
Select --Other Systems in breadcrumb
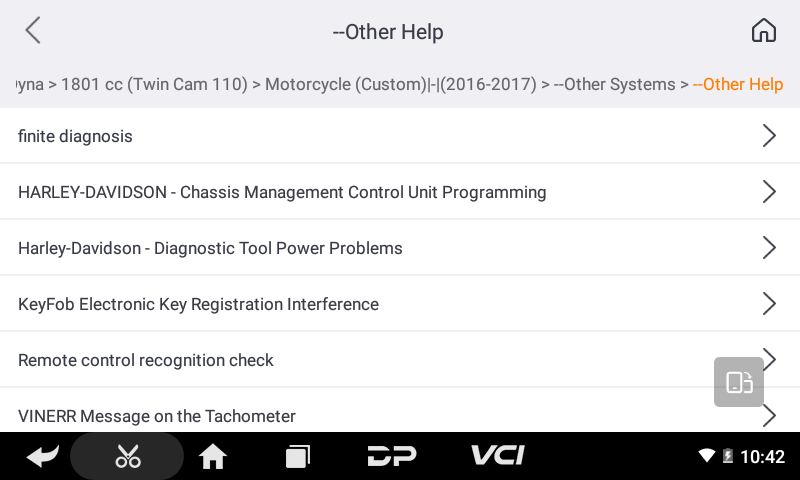tap(615, 84)
